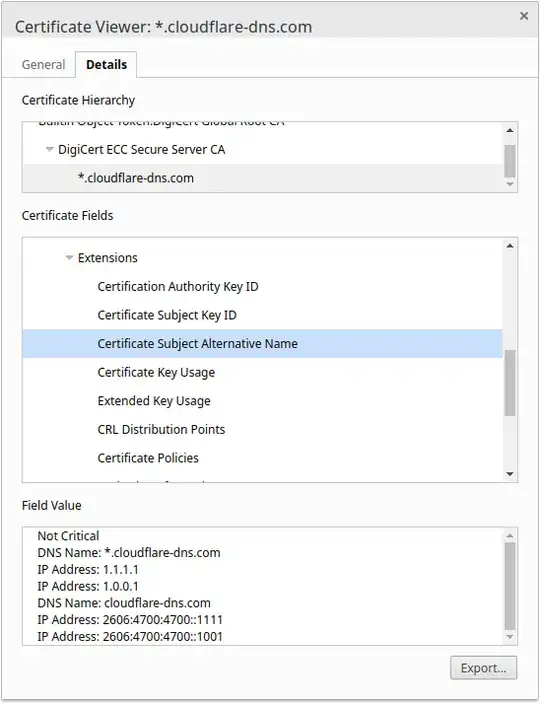Select Certificate Subject Alternative Name field

click(x=263, y=343)
